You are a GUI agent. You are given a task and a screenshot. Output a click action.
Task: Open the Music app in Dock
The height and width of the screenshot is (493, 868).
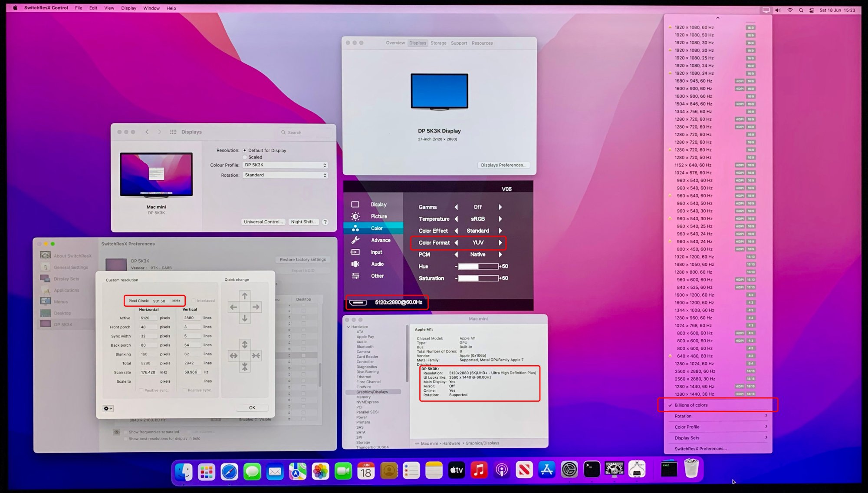tap(479, 470)
